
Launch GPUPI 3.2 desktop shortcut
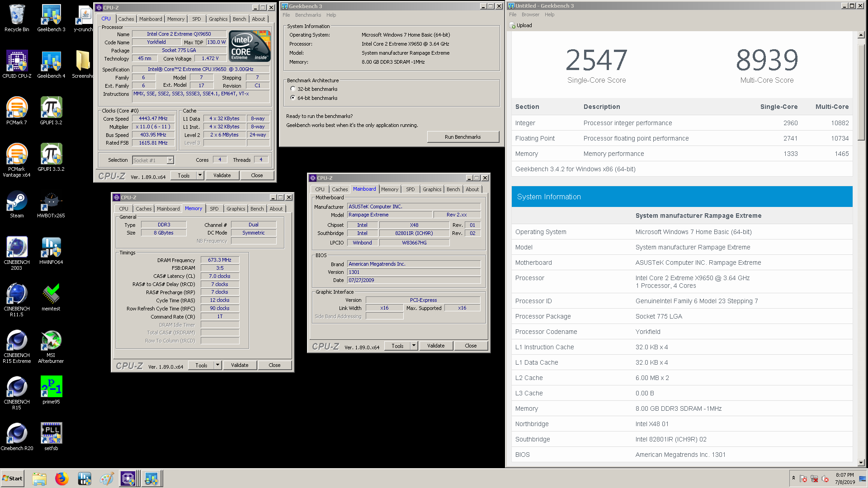(x=51, y=111)
